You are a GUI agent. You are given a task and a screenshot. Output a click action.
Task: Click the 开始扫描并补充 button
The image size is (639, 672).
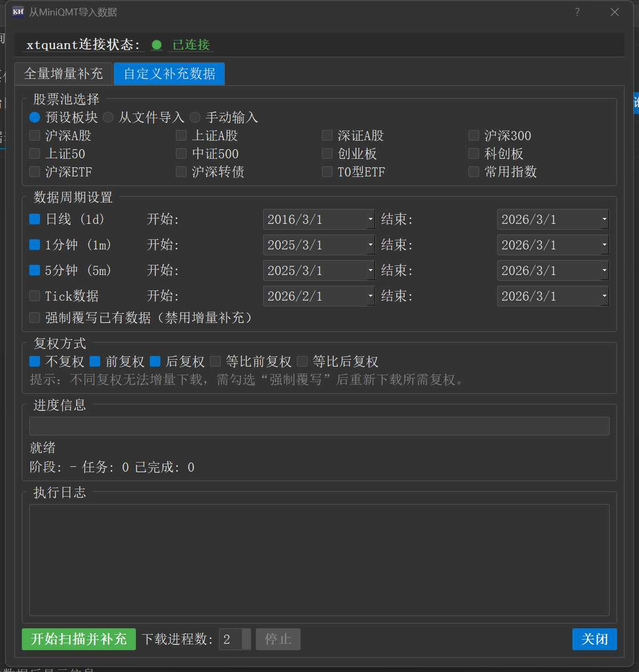coord(79,639)
